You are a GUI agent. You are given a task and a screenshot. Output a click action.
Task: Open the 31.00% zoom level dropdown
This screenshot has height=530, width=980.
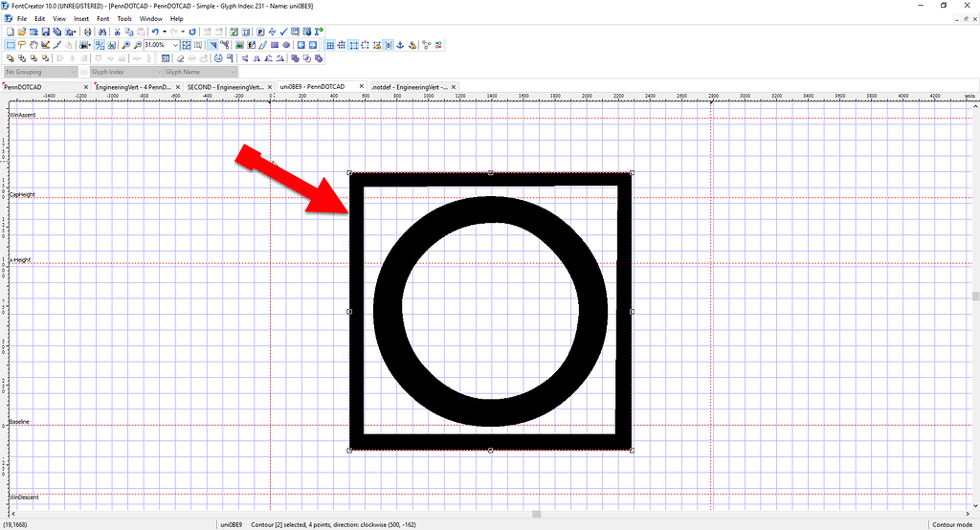(x=176, y=45)
